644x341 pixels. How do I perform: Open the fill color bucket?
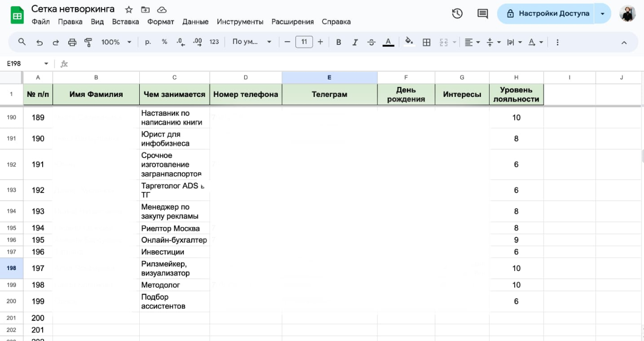(x=409, y=42)
